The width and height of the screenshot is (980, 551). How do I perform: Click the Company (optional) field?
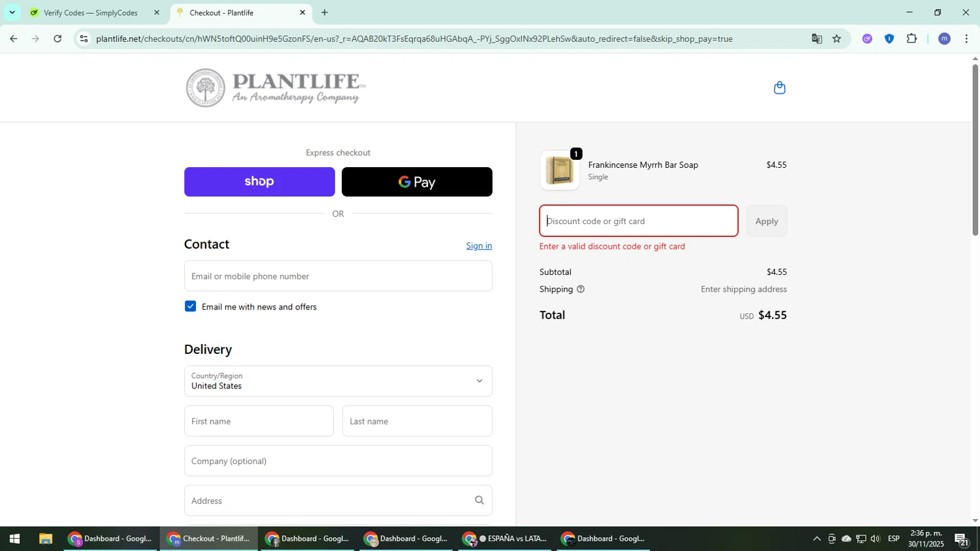click(338, 461)
